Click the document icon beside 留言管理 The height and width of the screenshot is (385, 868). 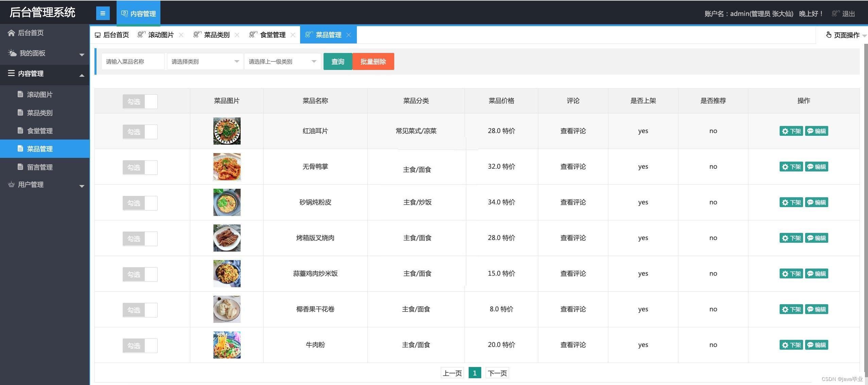pyautogui.click(x=20, y=167)
